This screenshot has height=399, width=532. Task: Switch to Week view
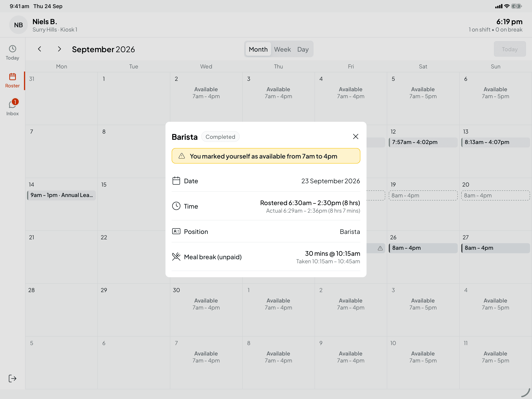tap(282, 49)
